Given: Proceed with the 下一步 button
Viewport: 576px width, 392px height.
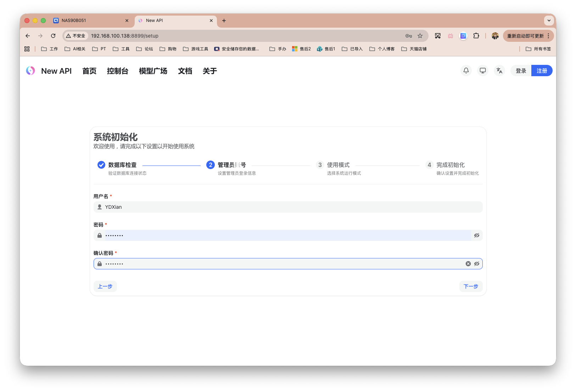Looking at the screenshot, I should [471, 286].
